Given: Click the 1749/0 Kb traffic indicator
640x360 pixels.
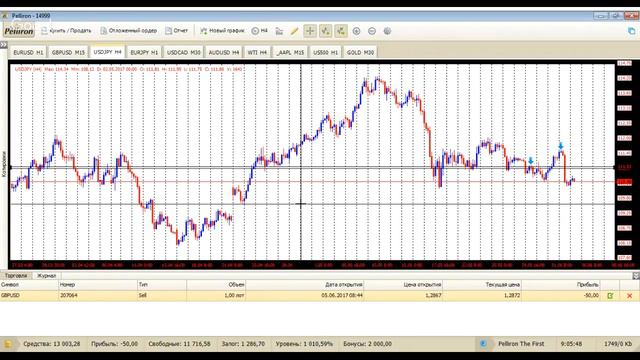Looking at the screenshot, I should coord(618,344).
